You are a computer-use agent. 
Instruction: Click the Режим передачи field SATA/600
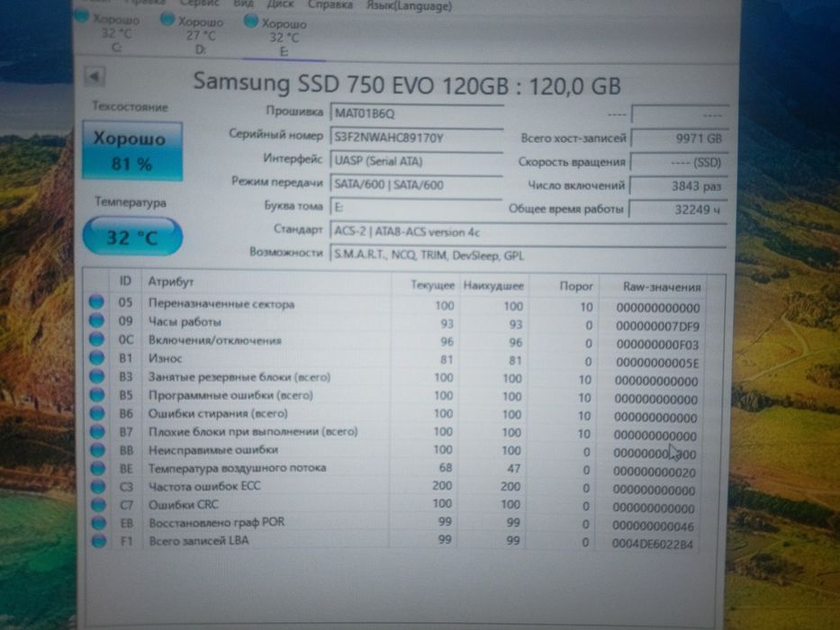[416, 184]
